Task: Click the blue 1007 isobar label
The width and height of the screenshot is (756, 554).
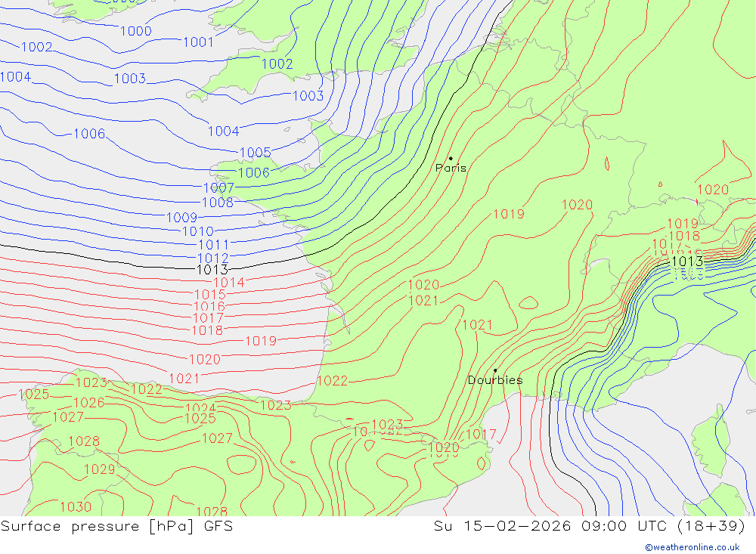Action: 218,188
